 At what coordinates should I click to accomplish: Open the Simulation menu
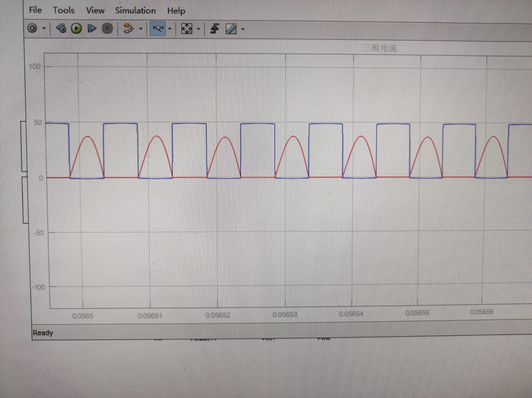(x=135, y=11)
